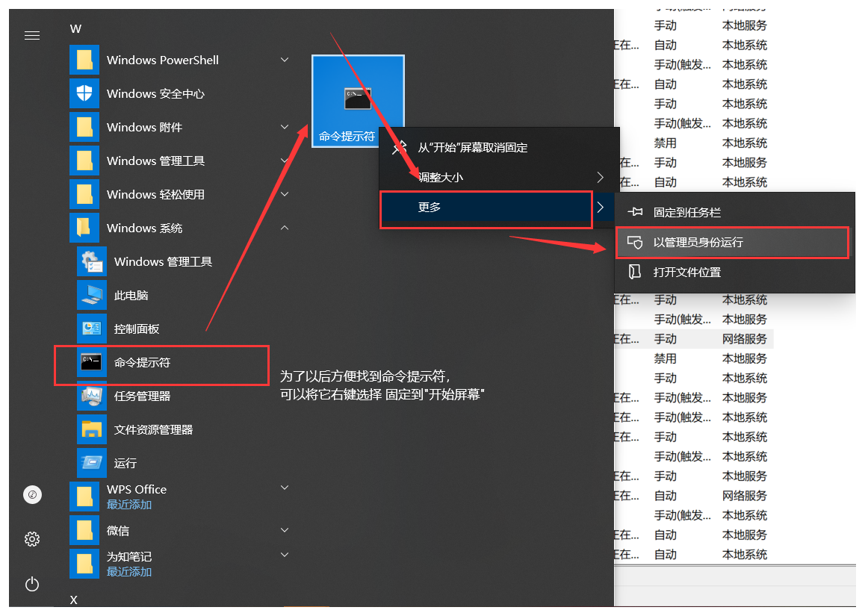Open the 运行 icon
This screenshot has width=865, height=616.
pyautogui.click(x=92, y=463)
